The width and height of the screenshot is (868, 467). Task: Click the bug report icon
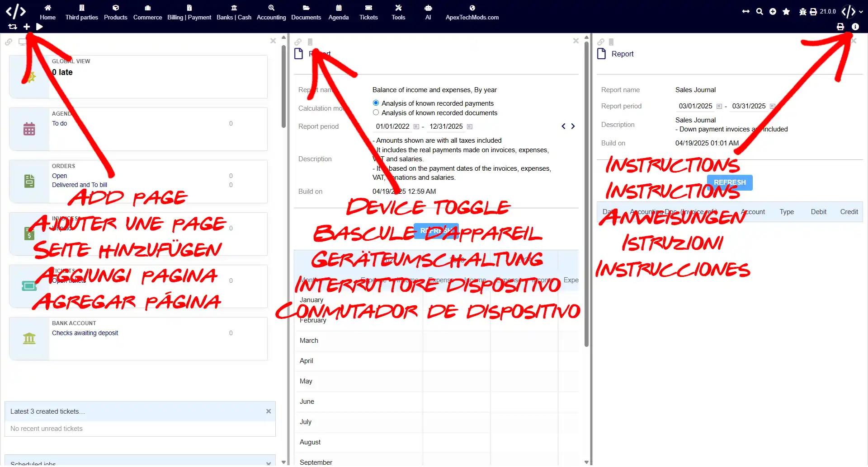[x=802, y=12]
